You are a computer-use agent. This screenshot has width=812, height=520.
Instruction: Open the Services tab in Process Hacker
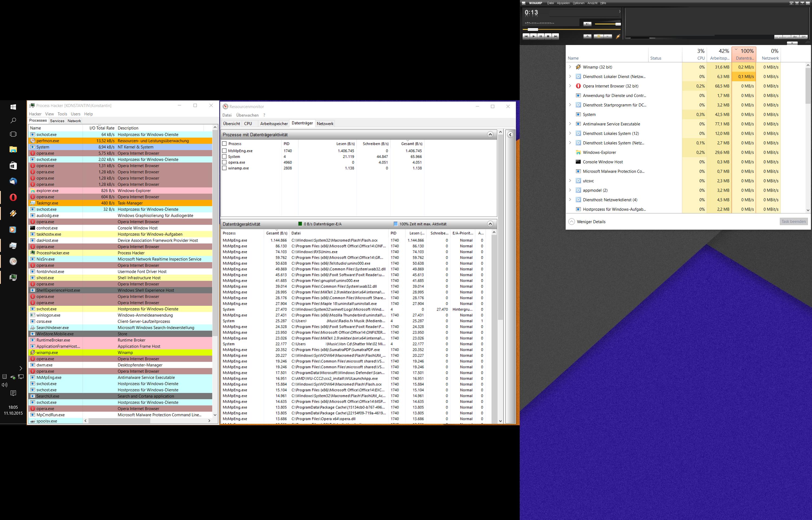(x=57, y=121)
